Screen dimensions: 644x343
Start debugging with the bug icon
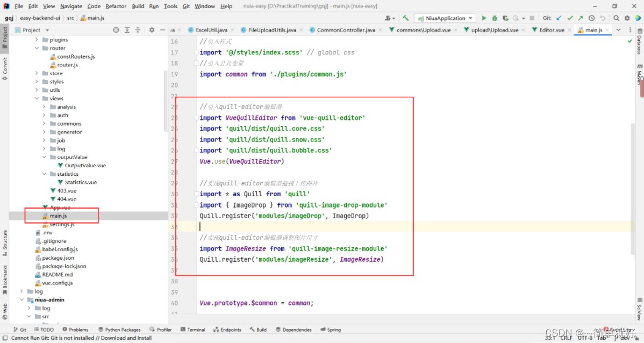point(494,18)
